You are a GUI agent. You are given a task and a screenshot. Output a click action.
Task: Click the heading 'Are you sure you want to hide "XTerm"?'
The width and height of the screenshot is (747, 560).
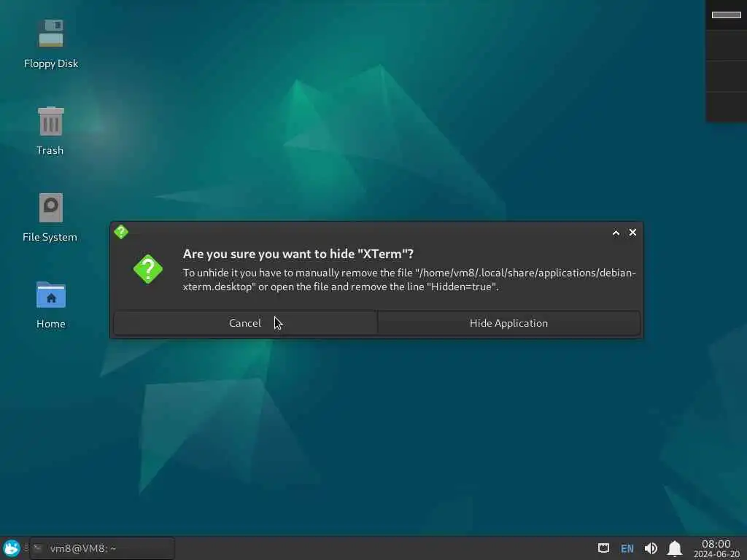click(x=298, y=254)
